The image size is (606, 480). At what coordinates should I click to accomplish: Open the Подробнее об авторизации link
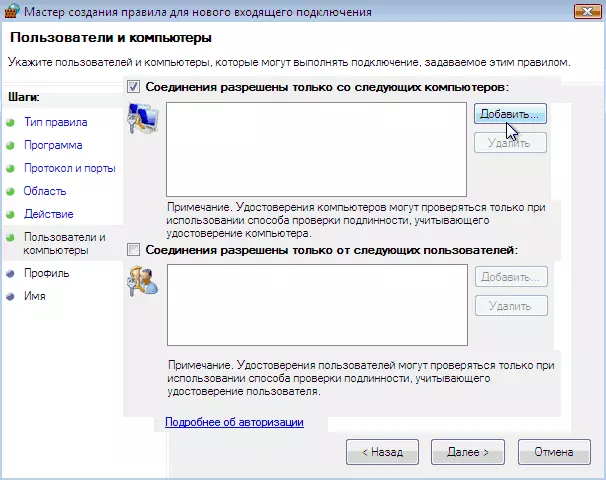click(234, 422)
